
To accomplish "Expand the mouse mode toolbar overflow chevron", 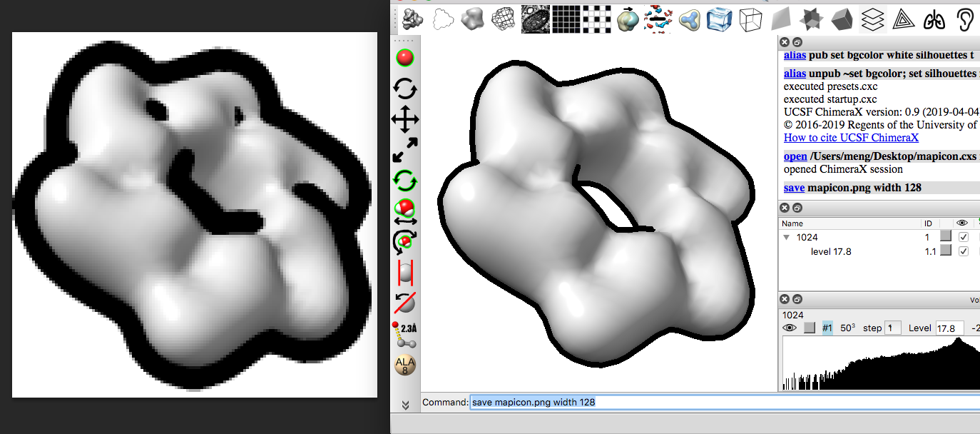I will point(405,405).
